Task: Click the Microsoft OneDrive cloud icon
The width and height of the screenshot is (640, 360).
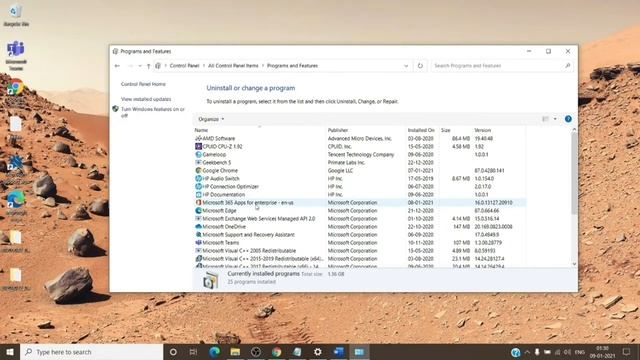Action: tap(198, 227)
